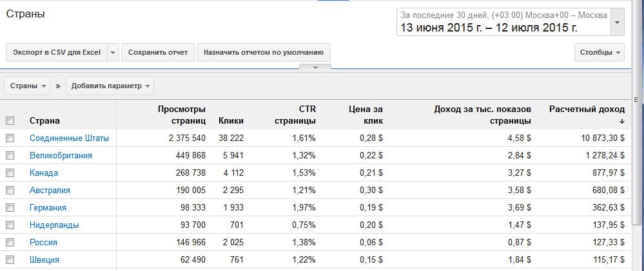The image size is (644, 271).
Task: Expand the Страны dimension dropdown
Action: pyautogui.click(x=26, y=86)
